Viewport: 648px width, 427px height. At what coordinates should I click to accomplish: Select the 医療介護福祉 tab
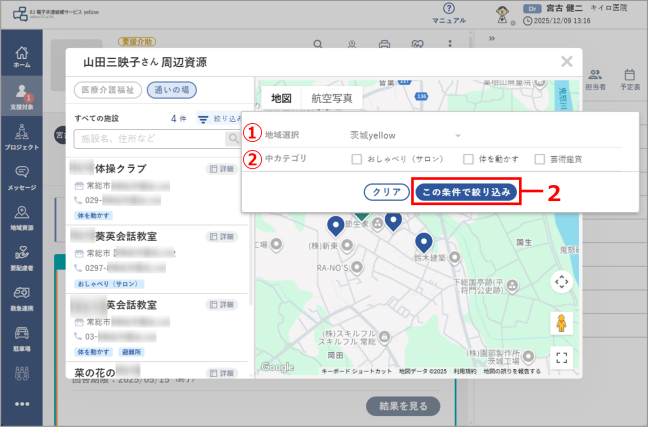108,90
